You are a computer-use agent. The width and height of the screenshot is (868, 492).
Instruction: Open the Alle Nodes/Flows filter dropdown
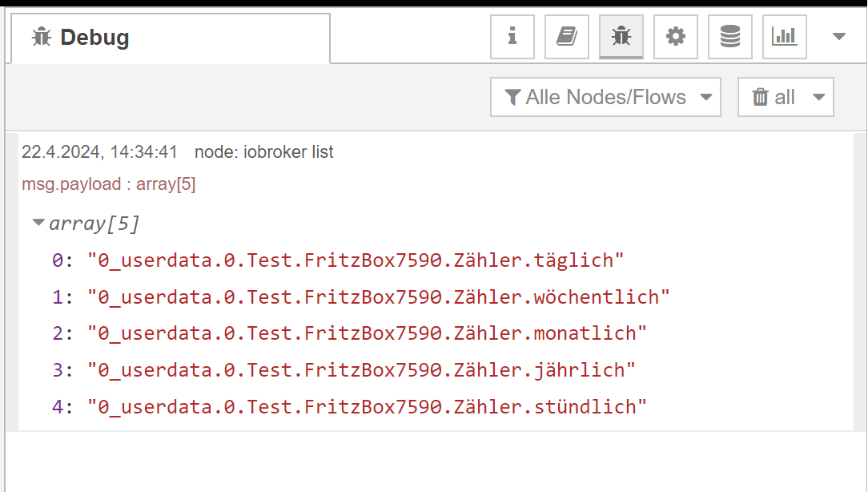point(605,97)
